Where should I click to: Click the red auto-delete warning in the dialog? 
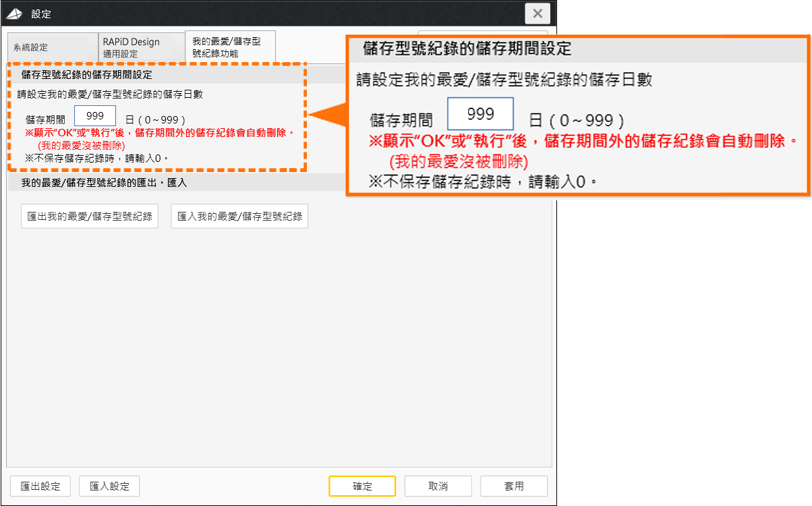(159, 133)
